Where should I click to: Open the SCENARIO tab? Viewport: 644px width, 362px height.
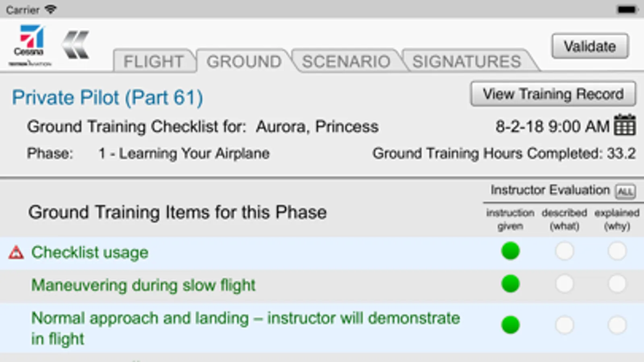(x=346, y=62)
